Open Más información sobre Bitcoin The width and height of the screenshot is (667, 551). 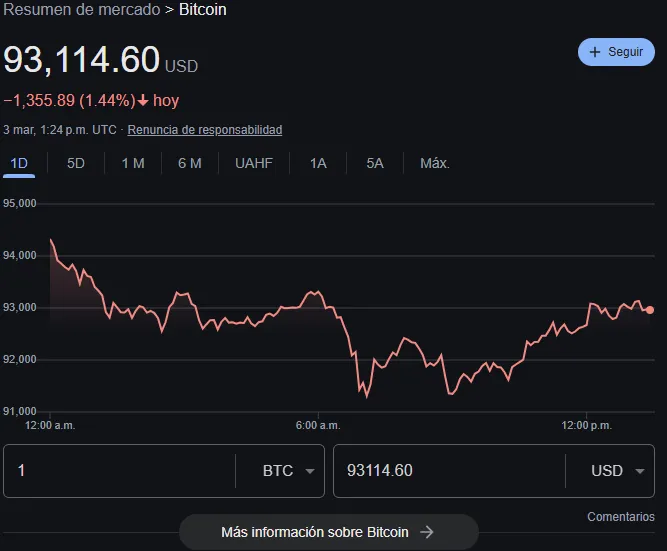[329, 532]
